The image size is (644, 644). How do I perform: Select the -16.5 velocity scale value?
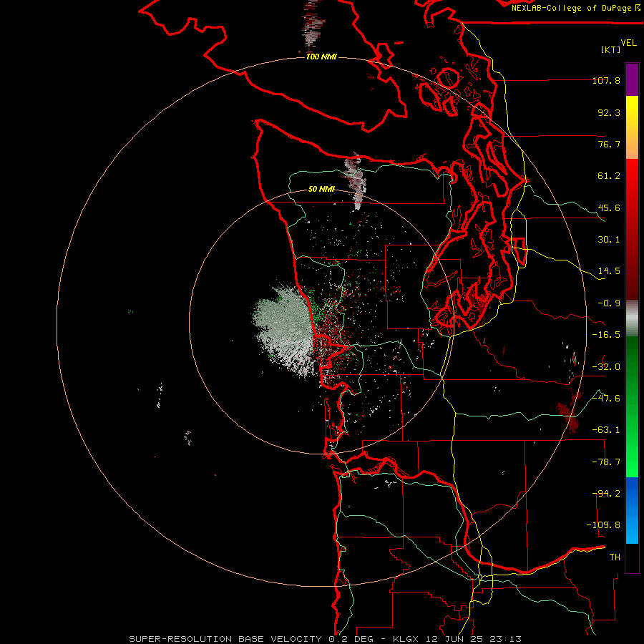[x=606, y=335]
